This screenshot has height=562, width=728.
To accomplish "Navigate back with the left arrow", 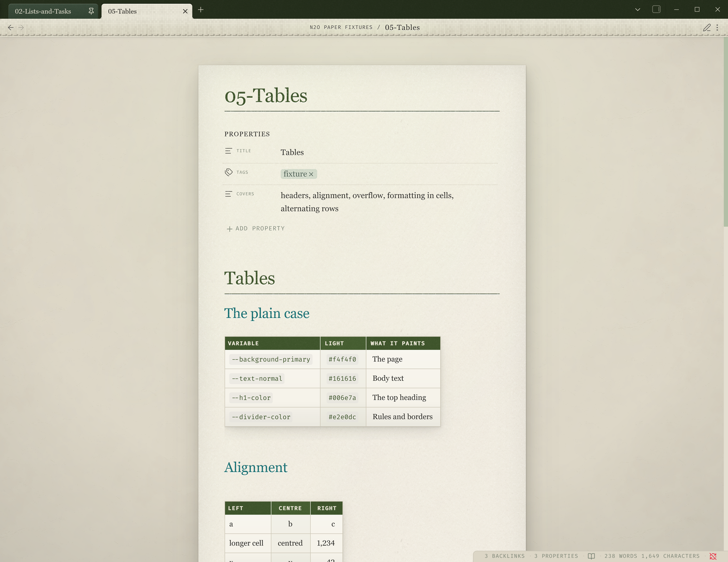I will [x=11, y=28].
